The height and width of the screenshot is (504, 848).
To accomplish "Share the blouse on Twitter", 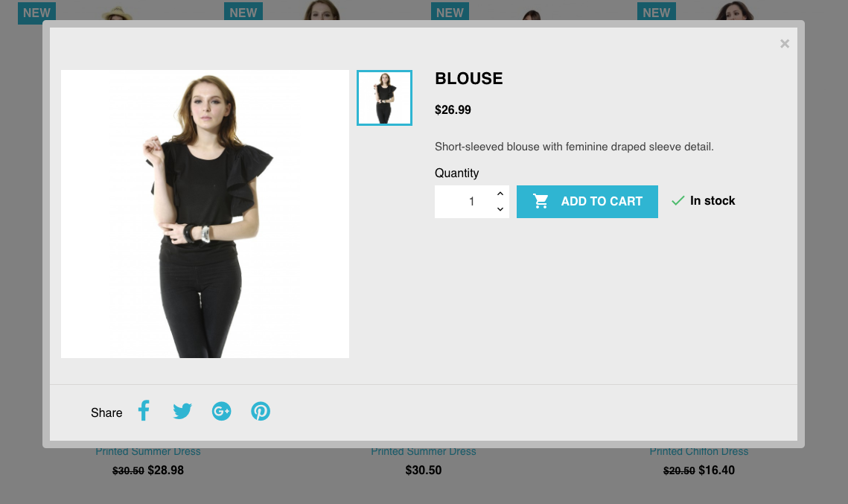I will (x=182, y=412).
